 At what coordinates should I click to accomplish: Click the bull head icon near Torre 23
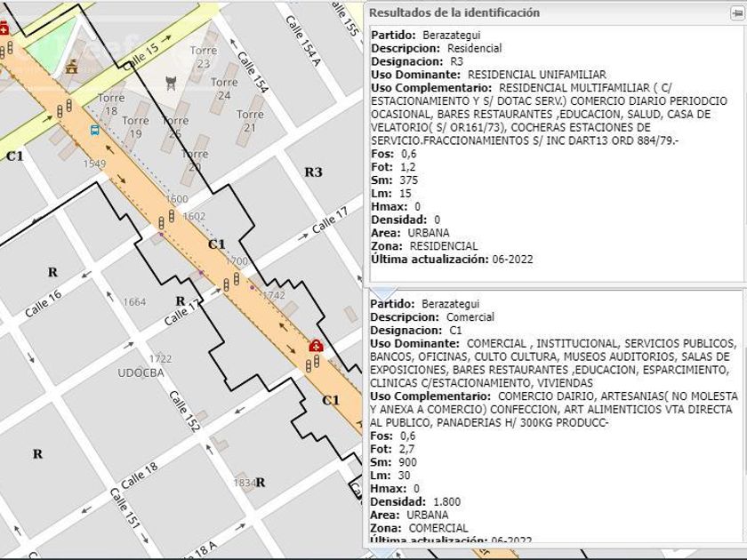pos(171,84)
